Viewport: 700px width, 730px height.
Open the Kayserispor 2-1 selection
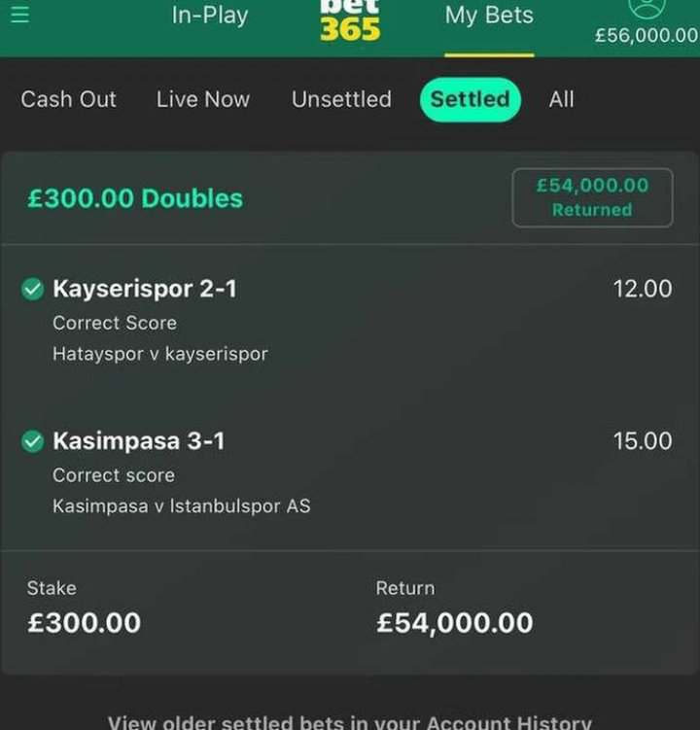click(x=145, y=289)
